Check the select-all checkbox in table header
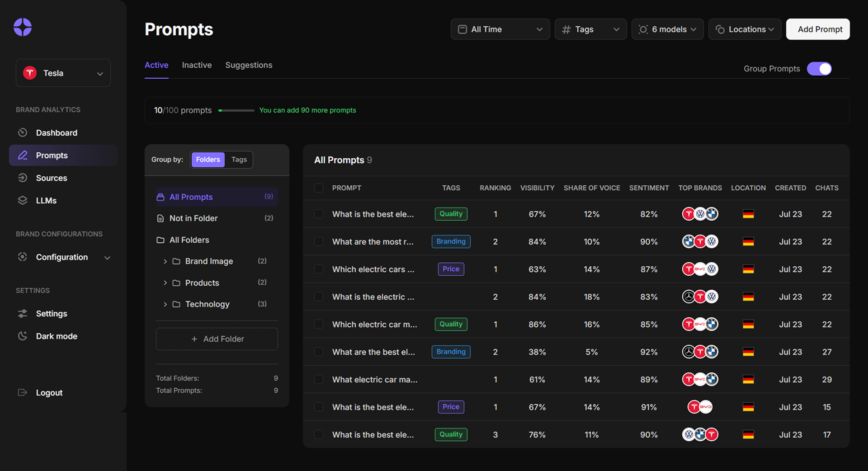The width and height of the screenshot is (868, 471). 319,188
